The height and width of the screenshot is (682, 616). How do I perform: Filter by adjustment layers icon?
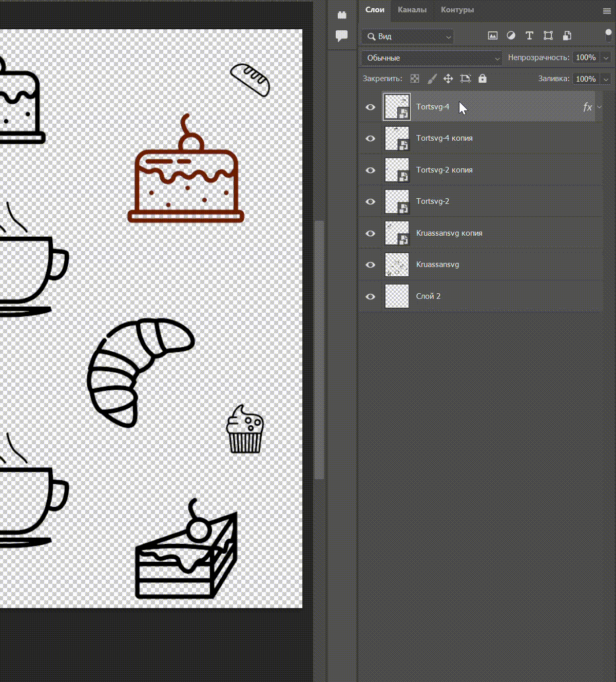click(511, 36)
